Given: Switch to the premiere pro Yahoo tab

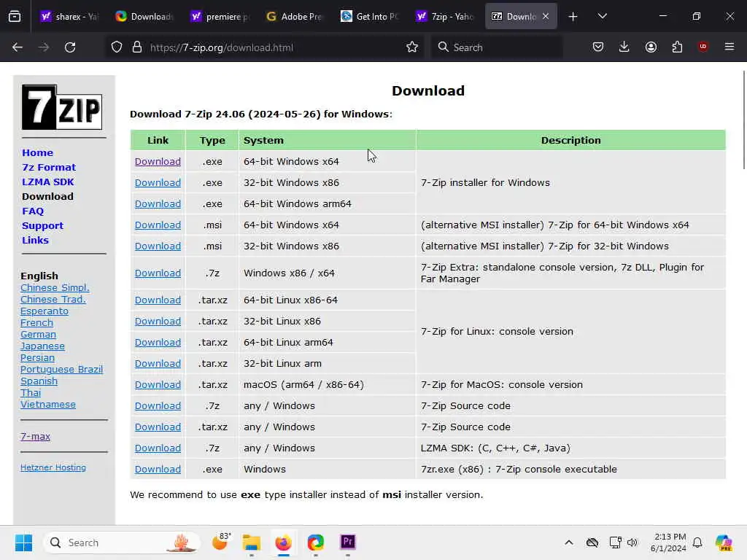Looking at the screenshot, I should point(220,17).
